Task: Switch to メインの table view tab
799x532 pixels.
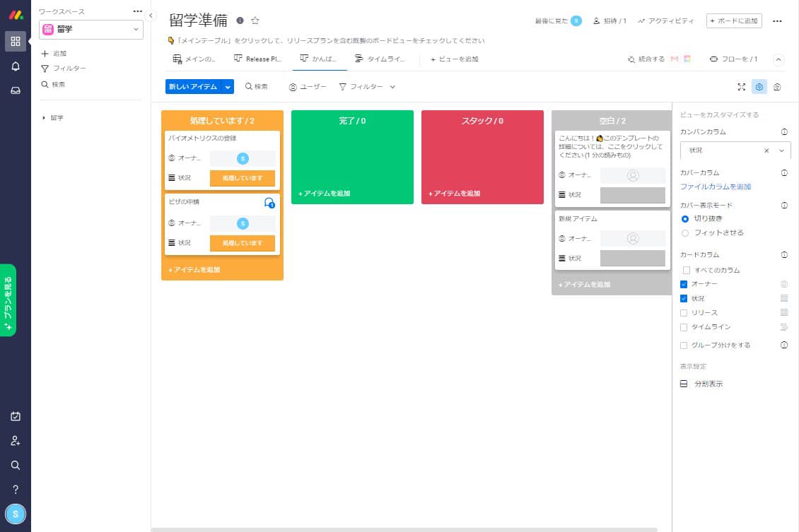Action: tap(194, 59)
